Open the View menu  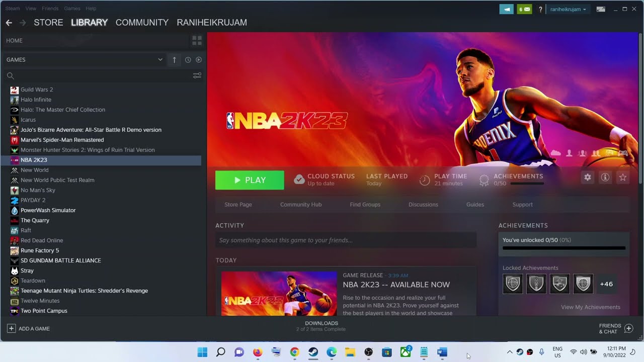pyautogui.click(x=31, y=9)
